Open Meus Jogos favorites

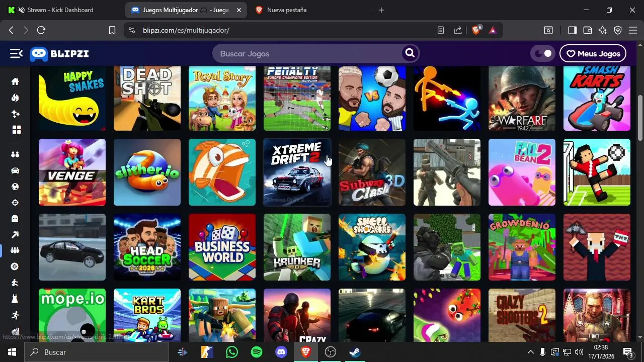[x=593, y=53]
